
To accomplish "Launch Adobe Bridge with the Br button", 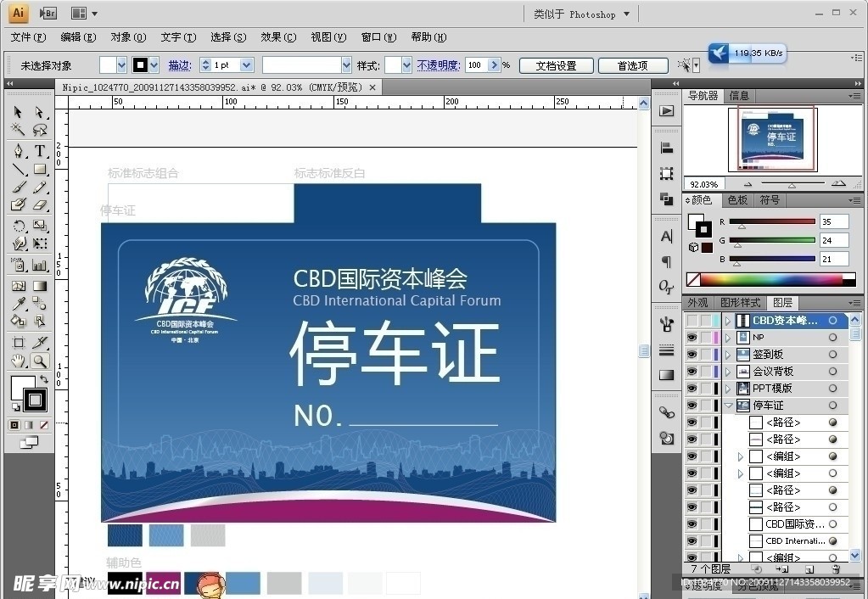I will [x=48, y=14].
